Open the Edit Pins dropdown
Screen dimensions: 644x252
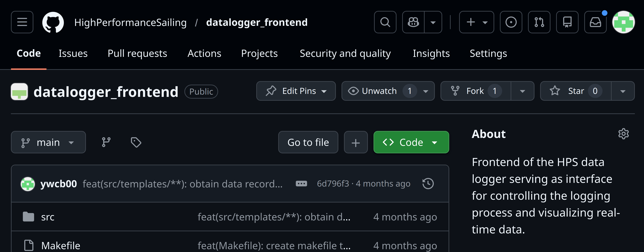pyautogui.click(x=296, y=91)
